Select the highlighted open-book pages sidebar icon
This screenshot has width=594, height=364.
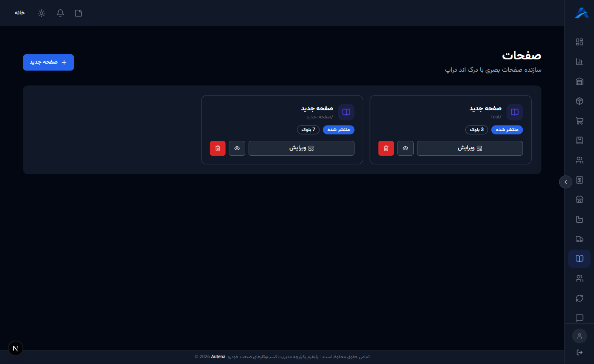click(x=579, y=259)
